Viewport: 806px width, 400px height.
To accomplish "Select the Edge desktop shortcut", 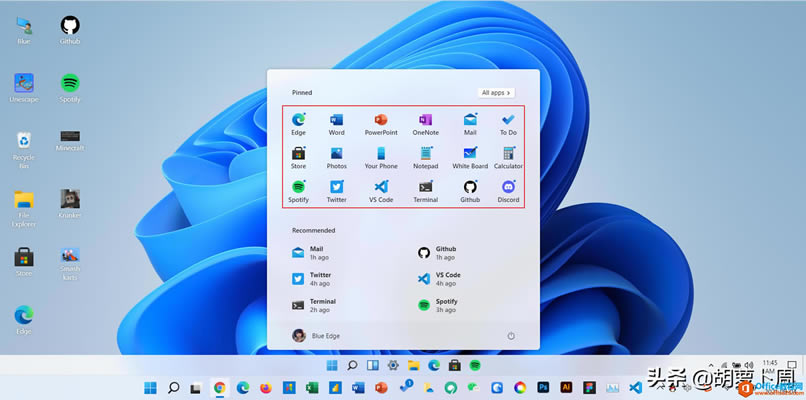I will pos(24,320).
